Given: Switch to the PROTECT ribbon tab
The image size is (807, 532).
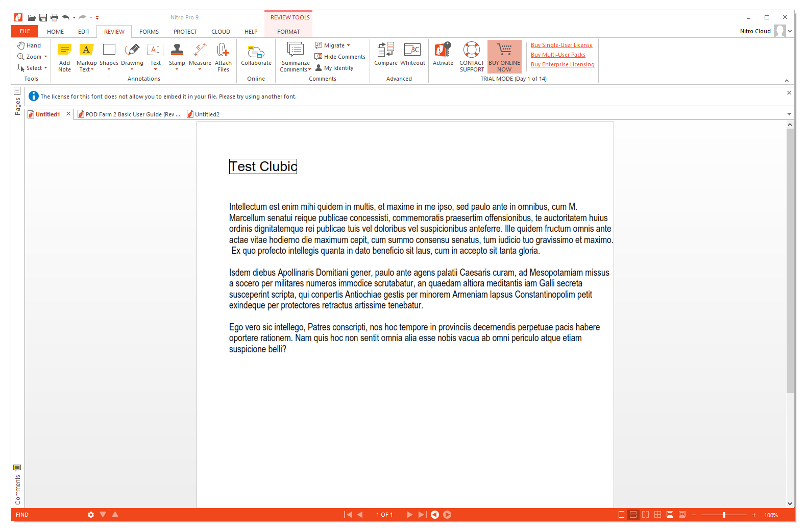Looking at the screenshot, I should click(x=185, y=32).
